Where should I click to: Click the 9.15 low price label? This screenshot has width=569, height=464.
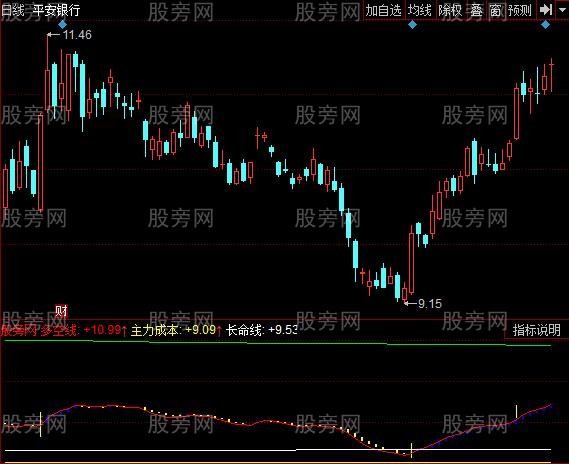click(x=430, y=303)
